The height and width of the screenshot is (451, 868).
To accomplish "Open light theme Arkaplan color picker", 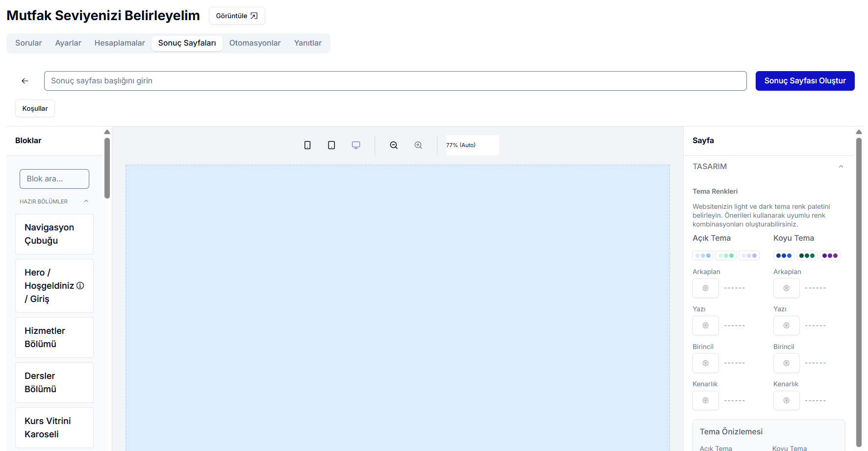I will 705,288.
